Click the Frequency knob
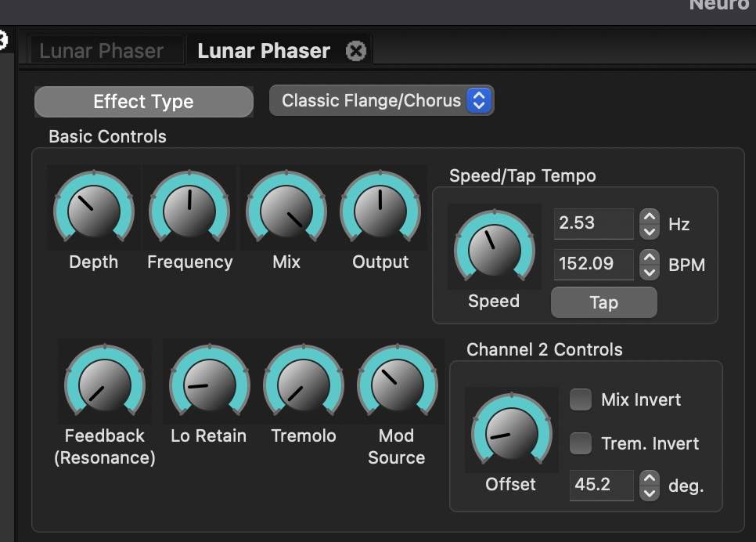This screenshot has width=756, height=542. (189, 208)
